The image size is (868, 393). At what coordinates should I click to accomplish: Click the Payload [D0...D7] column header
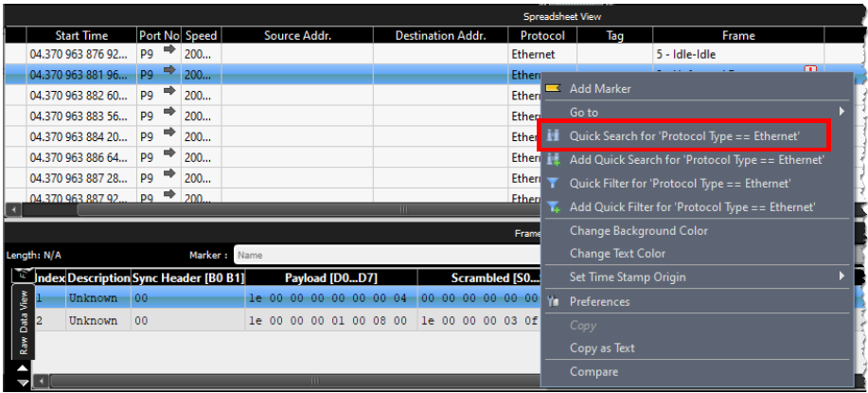coord(331,278)
